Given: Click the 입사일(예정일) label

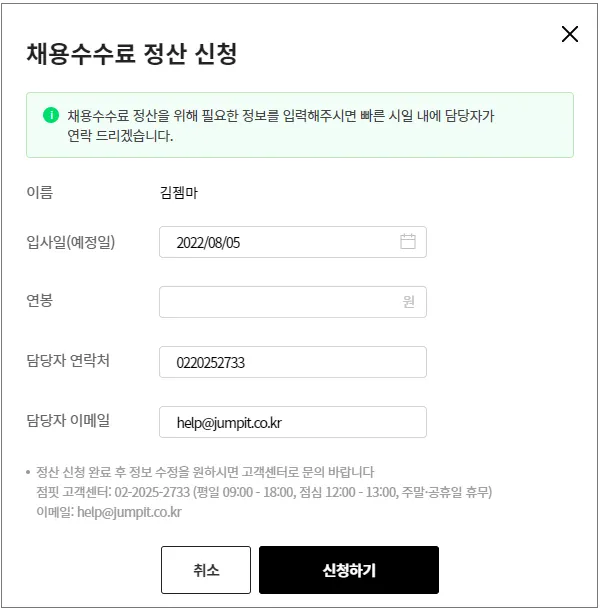Looking at the screenshot, I should pyautogui.click(x=70, y=241).
